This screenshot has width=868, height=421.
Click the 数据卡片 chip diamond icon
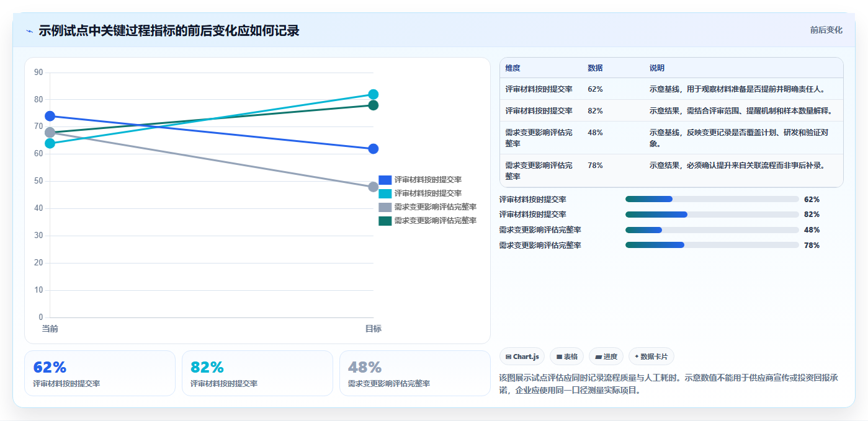point(637,357)
